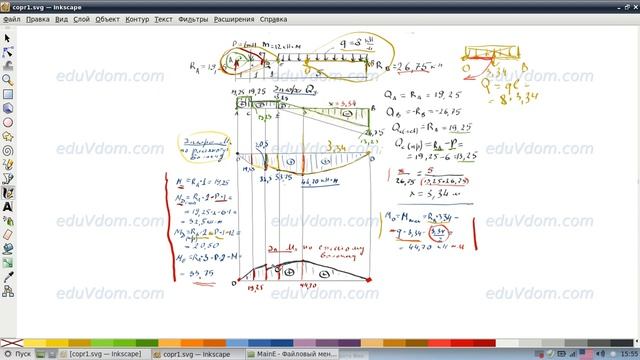Viewport: 640px width, 360px height.
Task: Select the Zoom magnifier tool
Action: coord(7,80)
